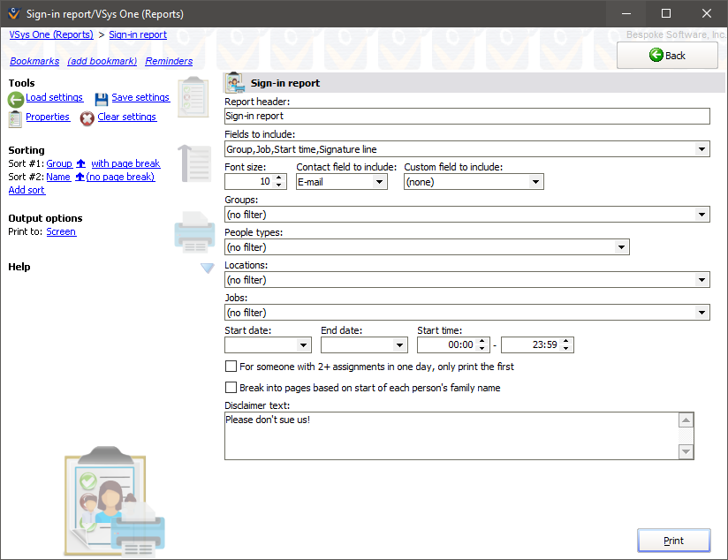Click the Sign-in report header icon
Image resolution: width=728 pixels, height=560 pixels.
point(235,82)
